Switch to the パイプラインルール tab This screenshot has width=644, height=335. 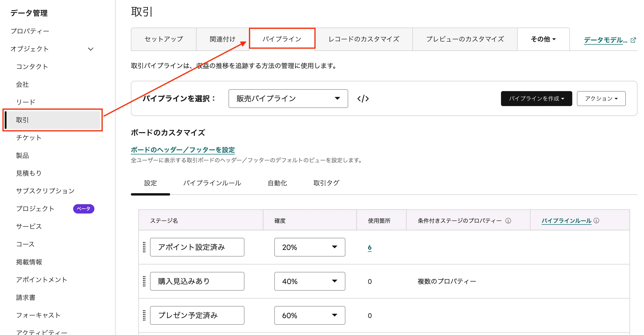point(212,183)
